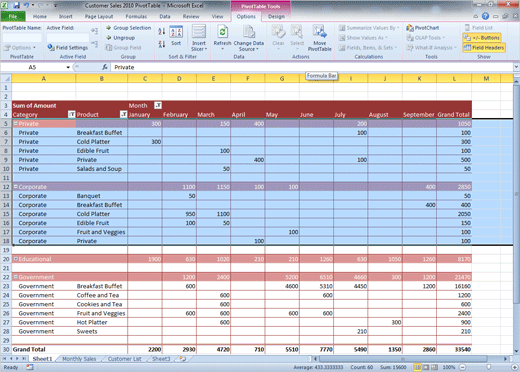Screen dimensions: 520x372
Task: Switch to the Design ribbon tab
Action: (x=276, y=16)
